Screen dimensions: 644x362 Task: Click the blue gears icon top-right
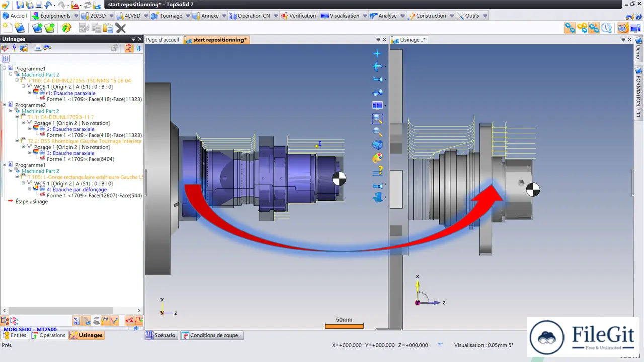point(570,28)
